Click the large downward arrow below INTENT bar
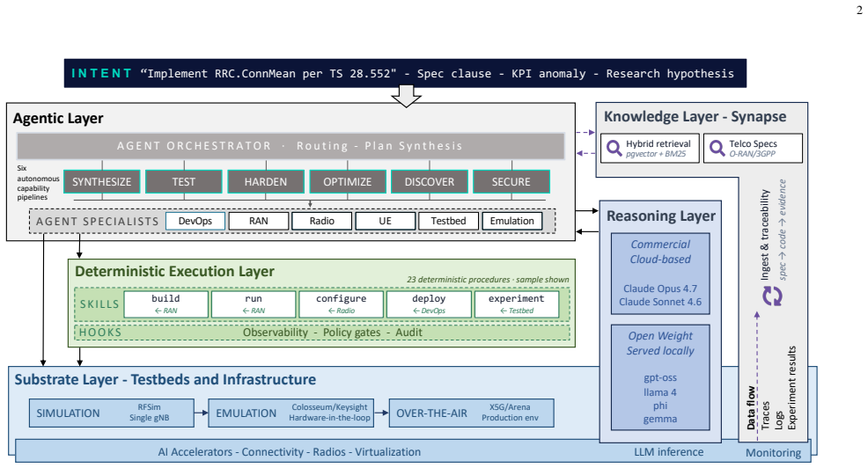The width and height of the screenshot is (868, 468). (407, 96)
